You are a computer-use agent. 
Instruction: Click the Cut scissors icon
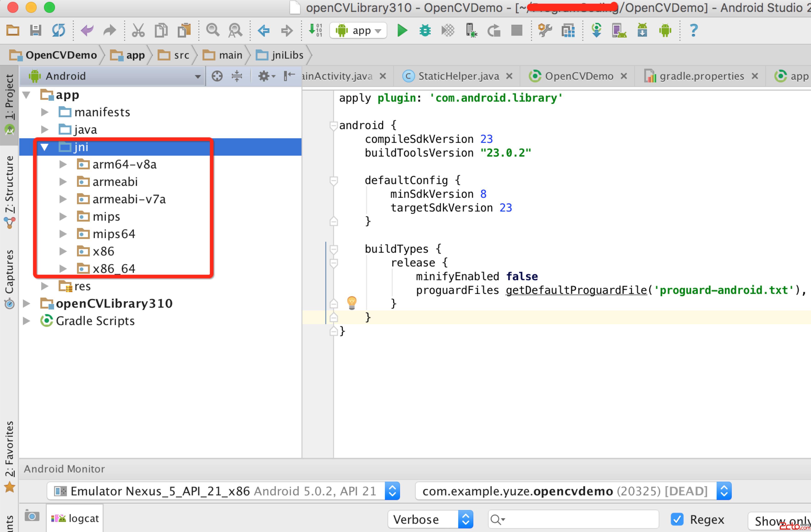(138, 31)
